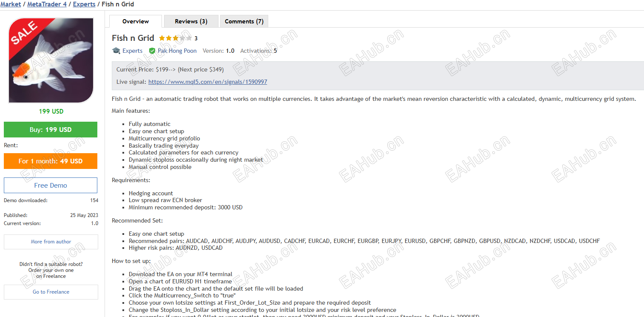Click the Free Demo button

point(51,185)
